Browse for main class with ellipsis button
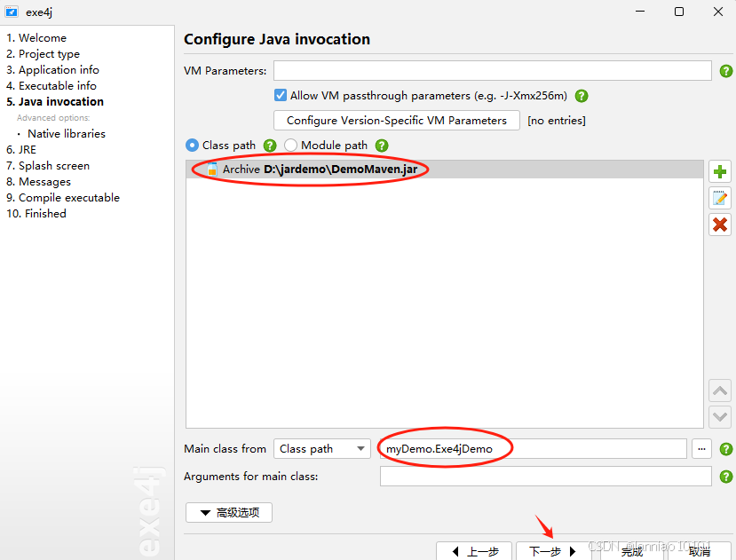The image size is (736, 560). pos(701,449)
